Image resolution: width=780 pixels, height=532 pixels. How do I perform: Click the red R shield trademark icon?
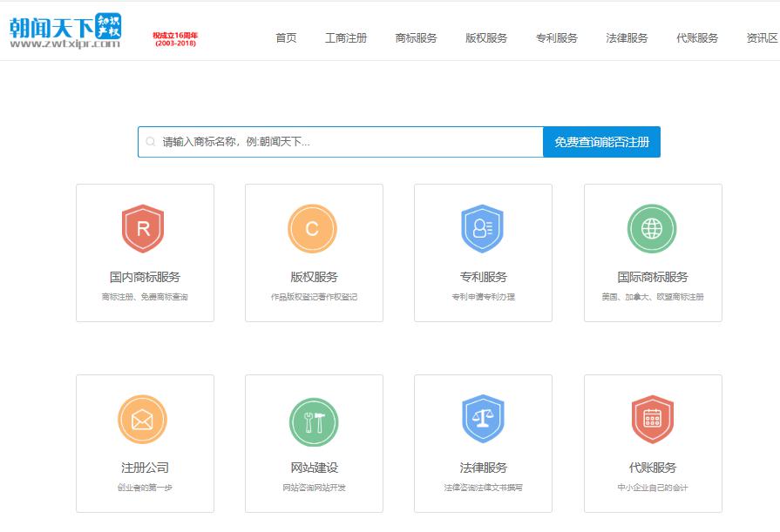[x=144, y=229]
